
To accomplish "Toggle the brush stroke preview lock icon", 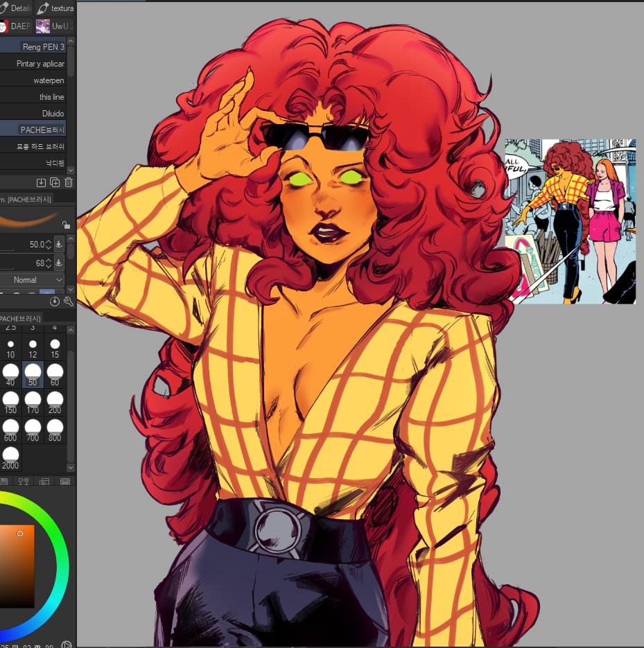I will [x=66, y=225].
